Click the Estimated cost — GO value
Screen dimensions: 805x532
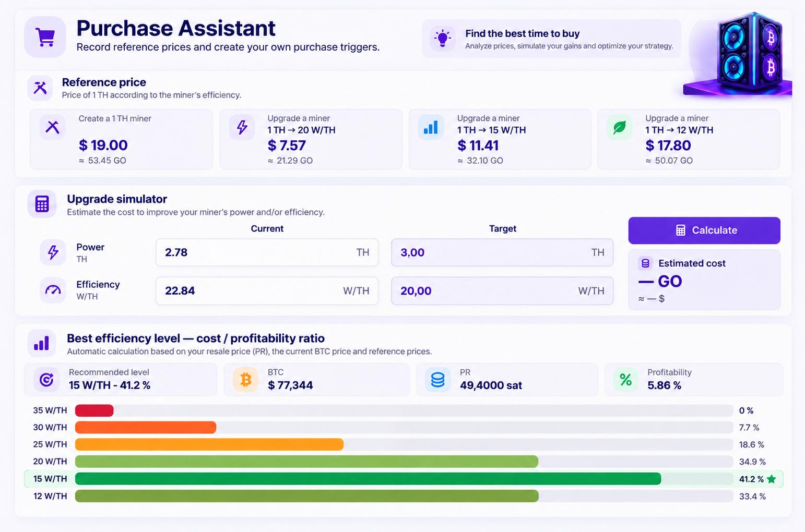(x=660, y=282)
